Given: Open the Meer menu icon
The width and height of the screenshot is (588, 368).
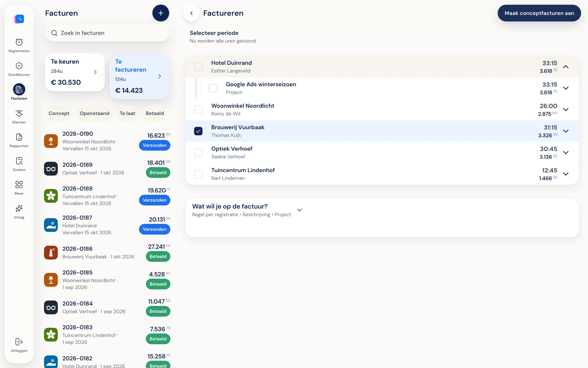Looking at the screenshot, I should (19, 185).
